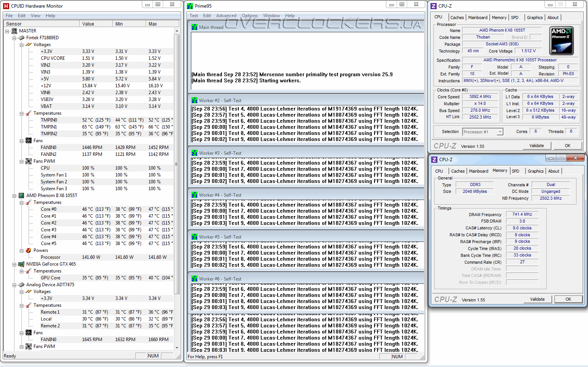Click the NVIDIA GeForce GTX 465 device icon
This screenshot has height=367, width=588.
point(21,264)
